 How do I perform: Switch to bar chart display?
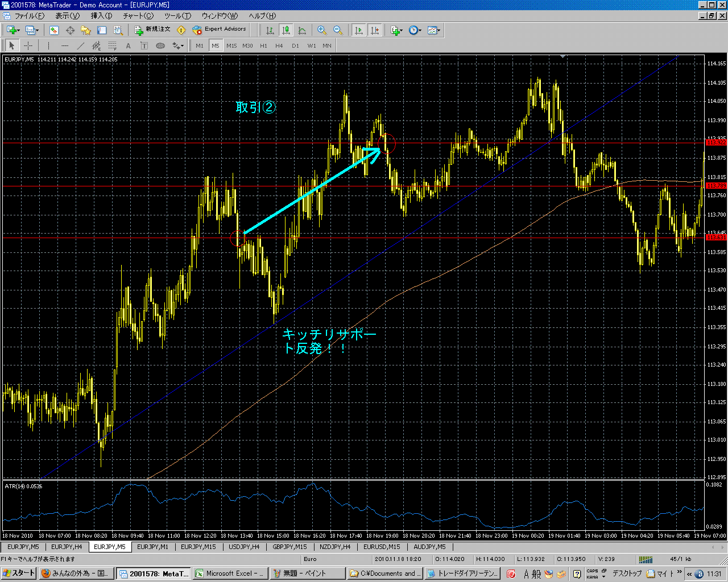pyautogui.click(x=270, y=30)
